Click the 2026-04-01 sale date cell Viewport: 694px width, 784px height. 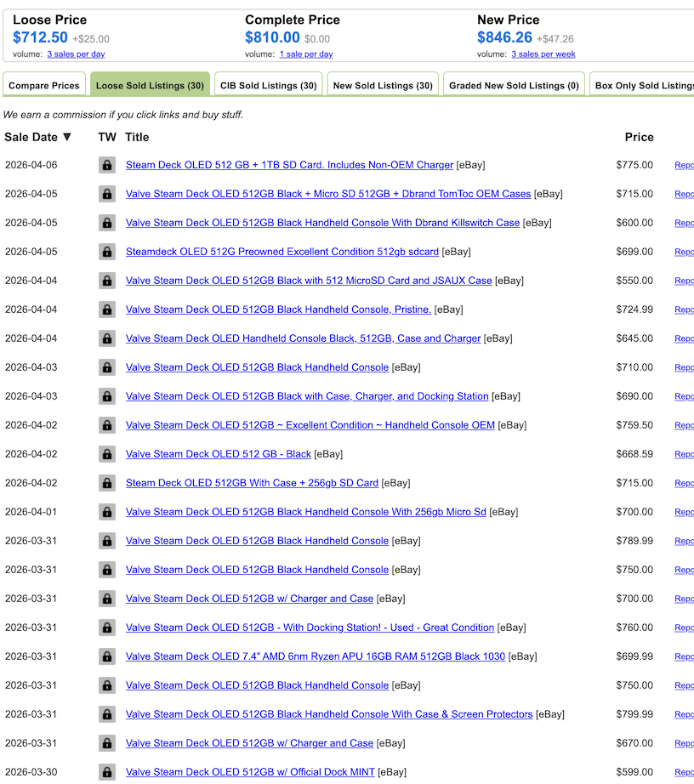pos(31,512)
